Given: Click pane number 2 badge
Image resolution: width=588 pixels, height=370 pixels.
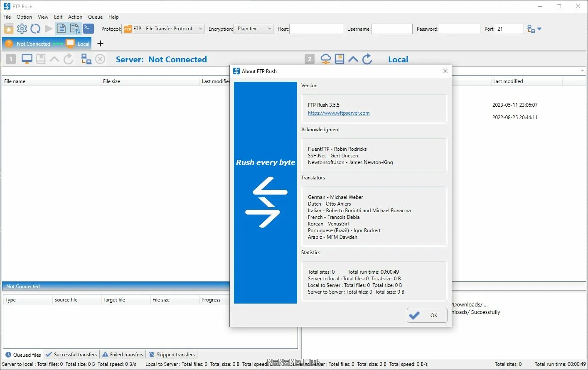Looking at the screenshot, I should pos(310,59).
